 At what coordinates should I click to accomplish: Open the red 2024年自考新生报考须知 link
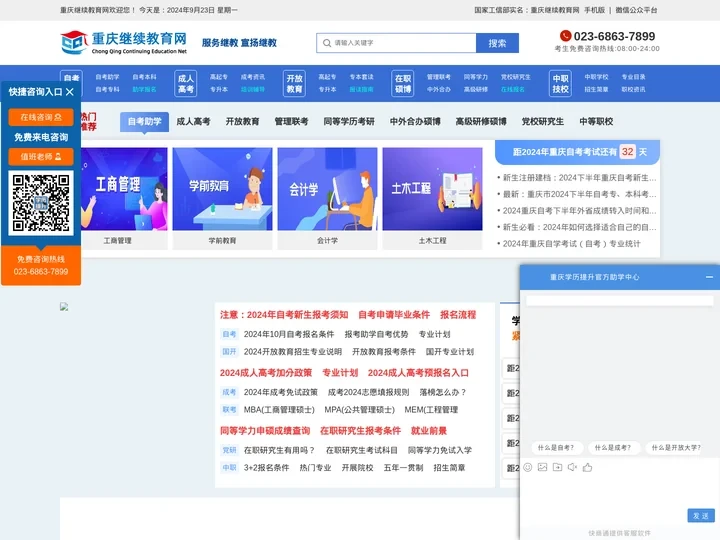click(298, 315)
